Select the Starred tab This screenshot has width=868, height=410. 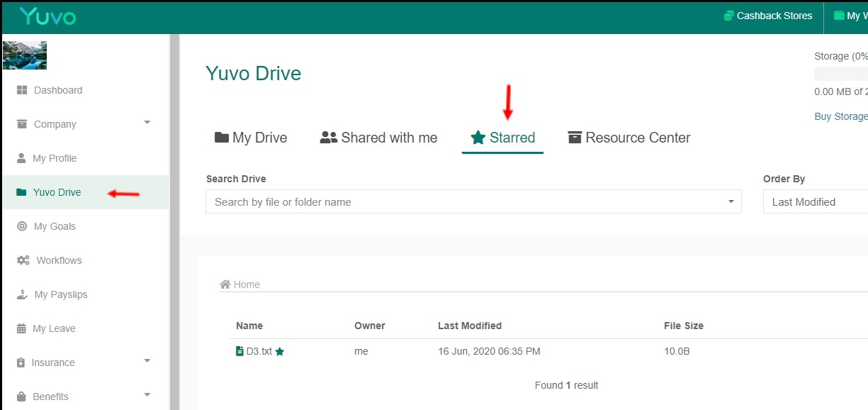[x=502, y=138]
